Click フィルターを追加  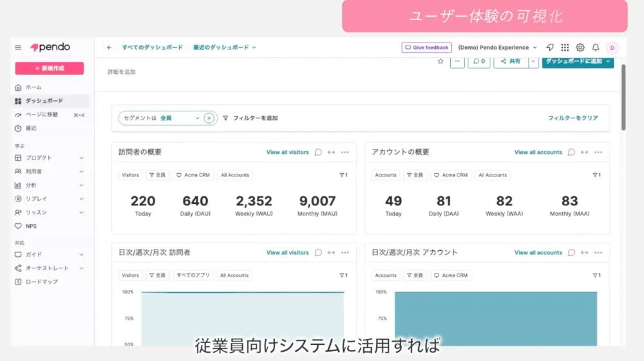point(251,118)
